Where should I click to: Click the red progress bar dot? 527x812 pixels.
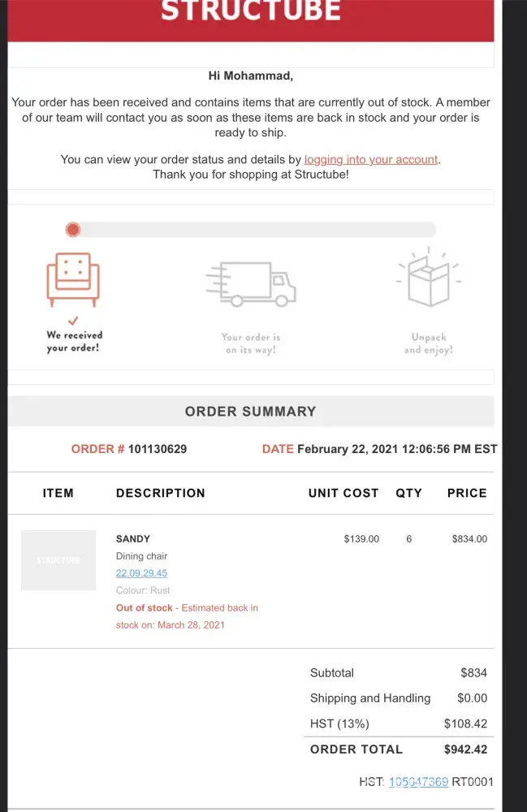(73, 230)
